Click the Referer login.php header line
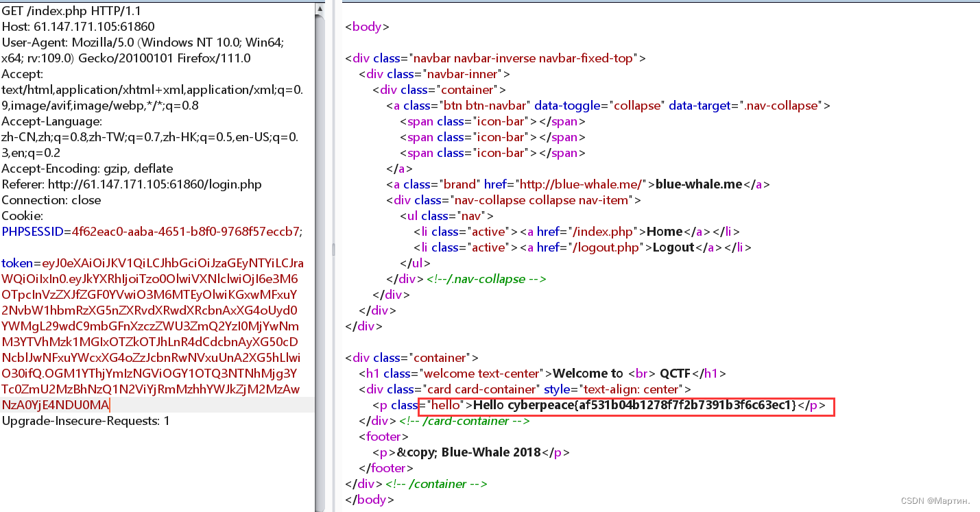 pyautogui.click(x=132, y=184)
